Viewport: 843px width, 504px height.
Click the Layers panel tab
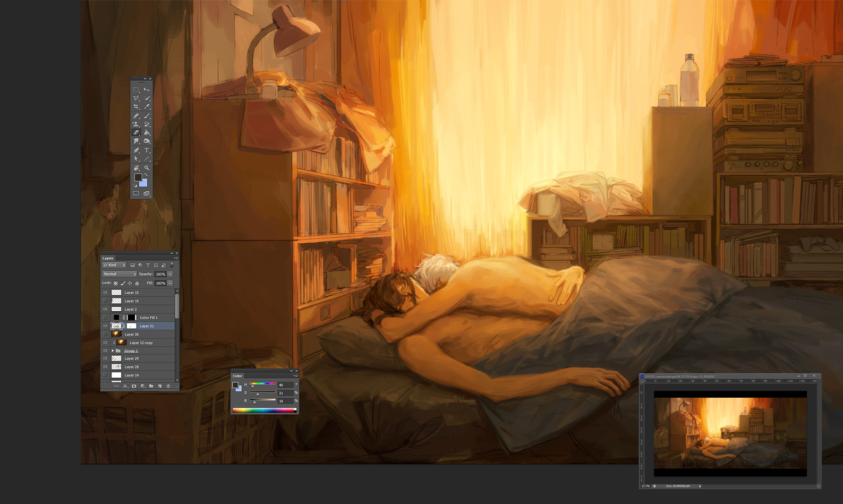click(x=108, y=258)
